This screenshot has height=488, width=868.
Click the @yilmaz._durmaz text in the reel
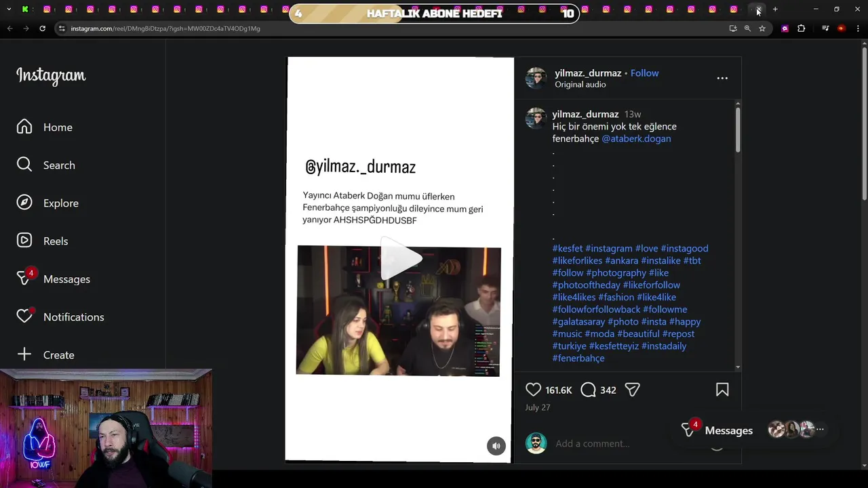pos(360,167)
